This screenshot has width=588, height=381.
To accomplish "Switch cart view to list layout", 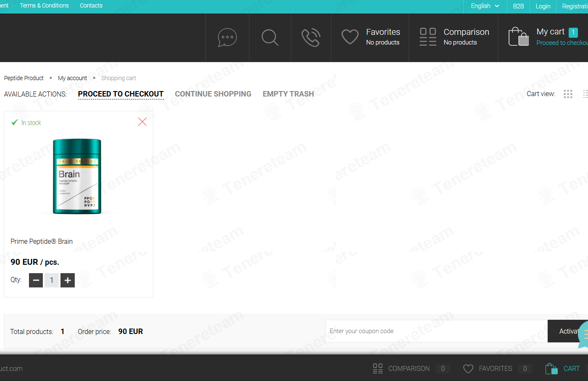I will (585, 94).
